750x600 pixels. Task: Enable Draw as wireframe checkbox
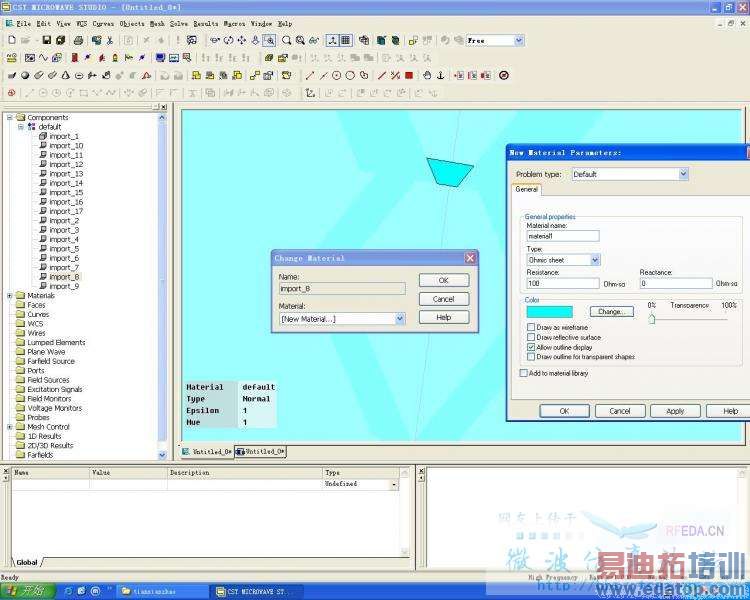[x=531, y=327]
